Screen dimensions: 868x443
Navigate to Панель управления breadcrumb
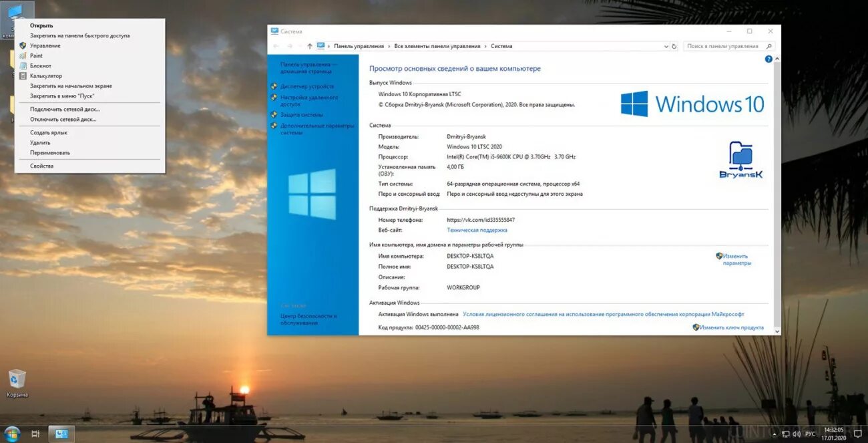point(359,46)
